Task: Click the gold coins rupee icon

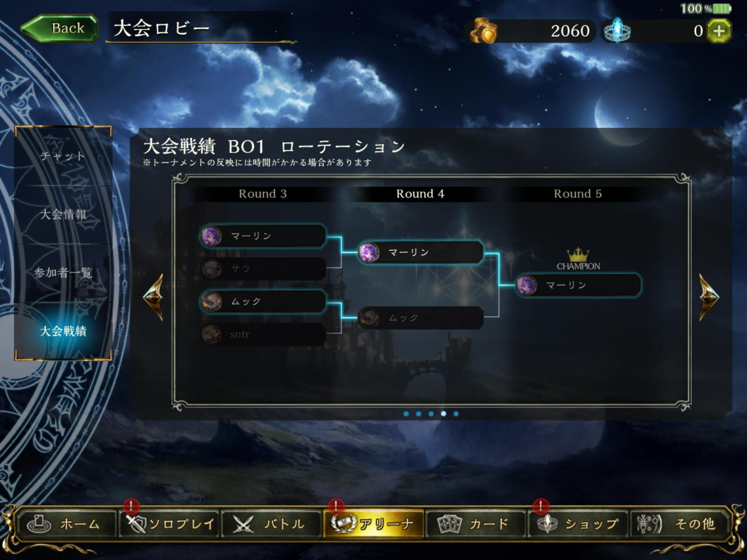Action: click(483, 31)
